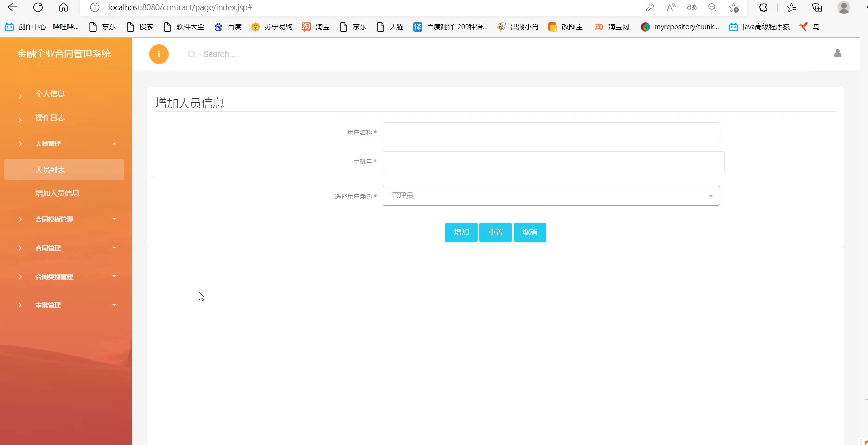Open page translate icon
This screenshot has width=868, height=445.
pos(692,7)
